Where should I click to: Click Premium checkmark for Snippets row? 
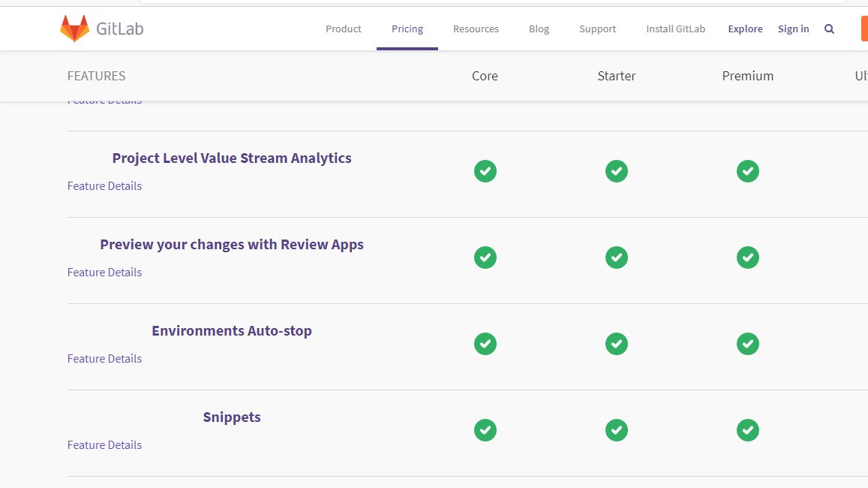click(x=747, y=430)
